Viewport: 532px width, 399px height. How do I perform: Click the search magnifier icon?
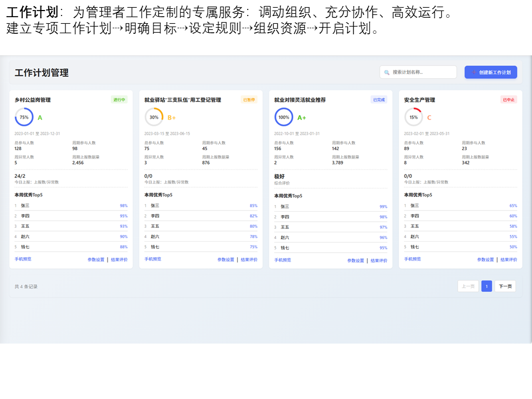386,72
